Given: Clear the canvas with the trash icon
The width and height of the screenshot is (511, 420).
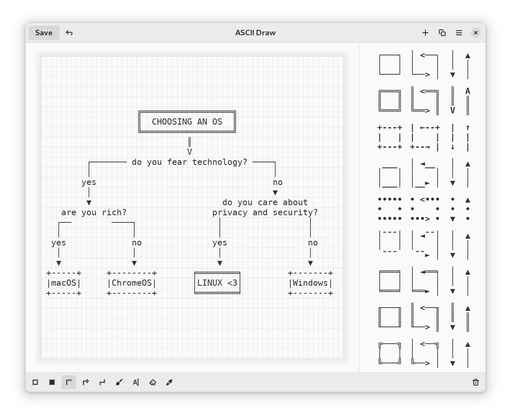Looking at the screenshot, I should 476,382.
